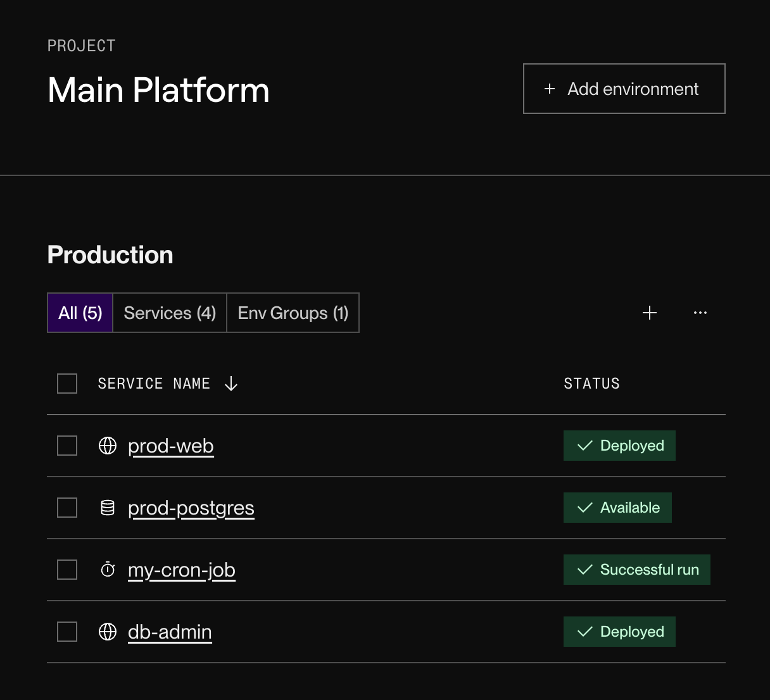Viewport: 770px width, 700px height.
Task: Click the globe icon beside db-admin
Action: [108, 632]
